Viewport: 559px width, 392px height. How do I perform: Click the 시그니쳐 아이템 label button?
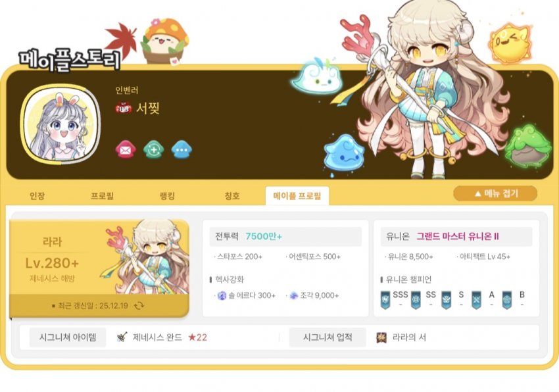click(68, 337)
